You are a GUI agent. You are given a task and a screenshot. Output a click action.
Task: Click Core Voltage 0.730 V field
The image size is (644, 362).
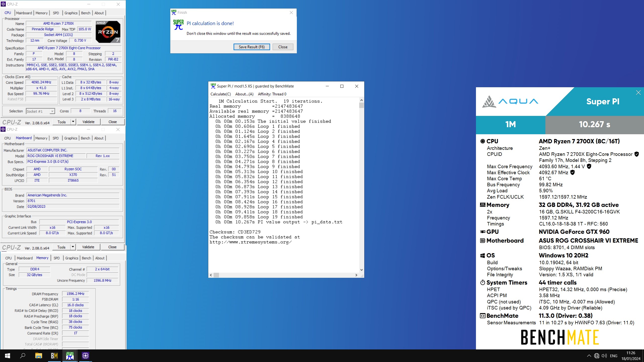point(80,40)
